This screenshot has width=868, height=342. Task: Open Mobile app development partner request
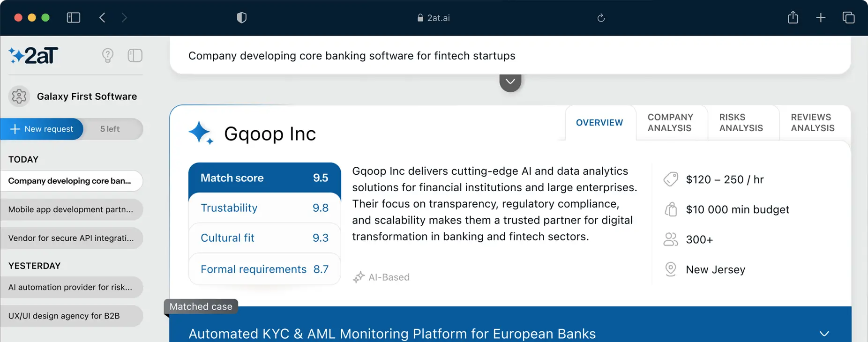pyautogui.click(x=71, y=209)
